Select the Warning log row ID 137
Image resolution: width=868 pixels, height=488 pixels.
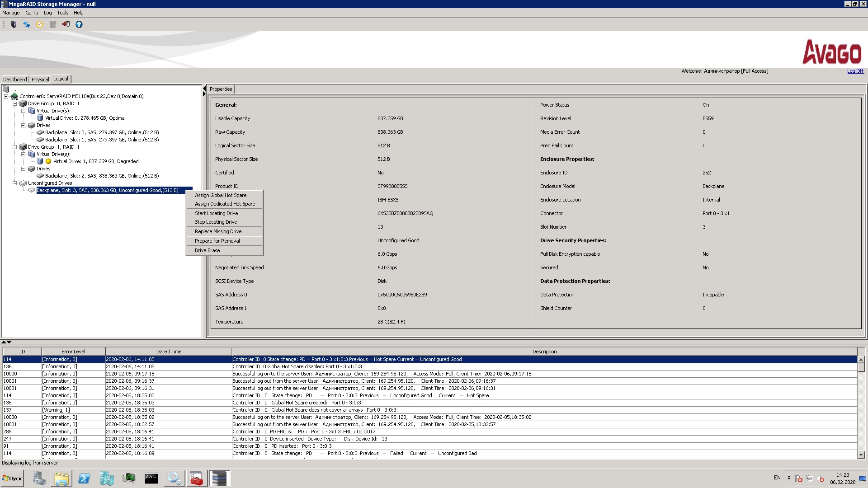pos(430,410)
